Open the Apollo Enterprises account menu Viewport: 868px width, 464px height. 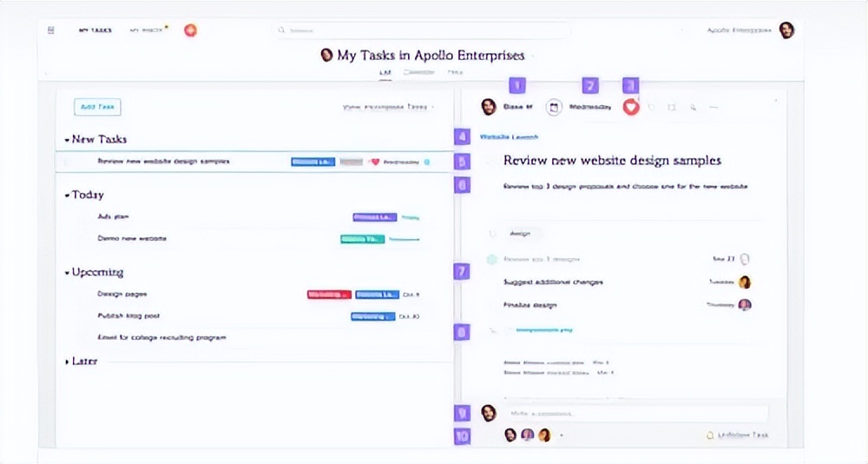click(739, 30)
